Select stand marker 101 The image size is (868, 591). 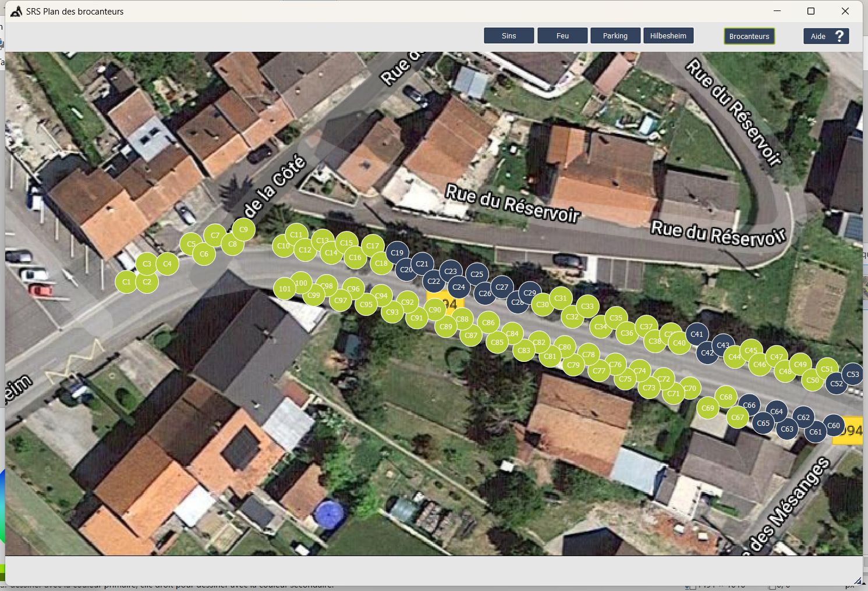(x=284, y=289)
